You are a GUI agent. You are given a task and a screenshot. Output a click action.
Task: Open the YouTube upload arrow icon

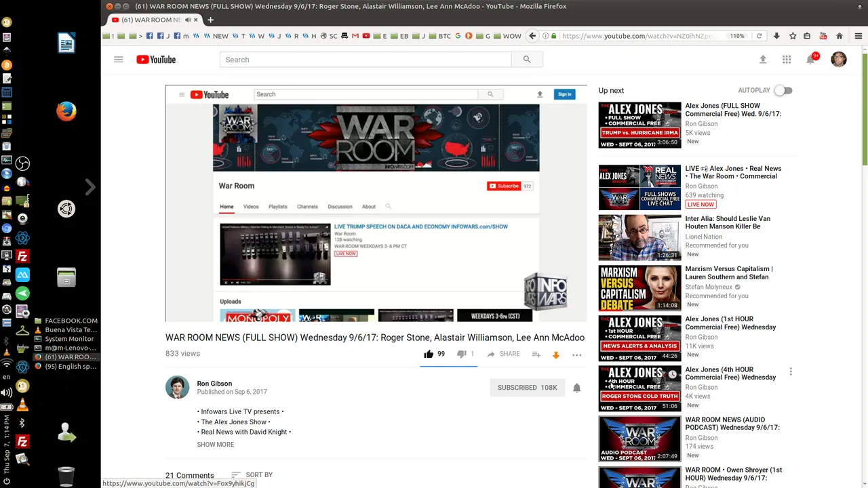pyautogui.click(x=763, y=60)
